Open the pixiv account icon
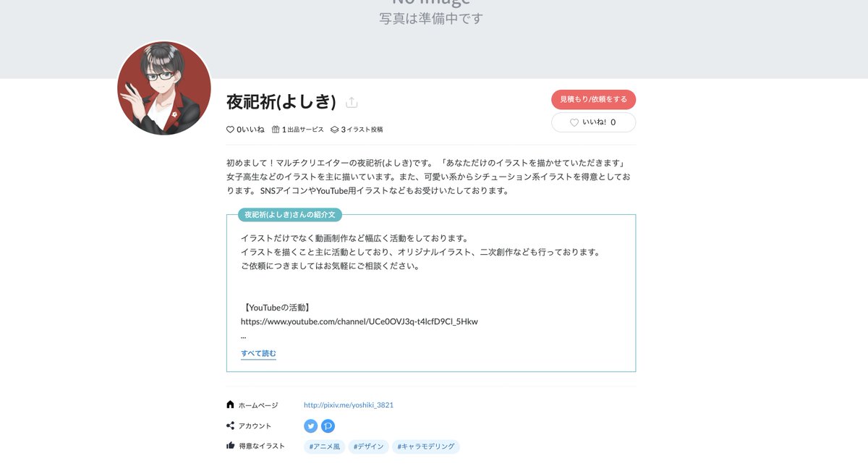The height and width of the screenshot is (469, 868). coord(328,426)
